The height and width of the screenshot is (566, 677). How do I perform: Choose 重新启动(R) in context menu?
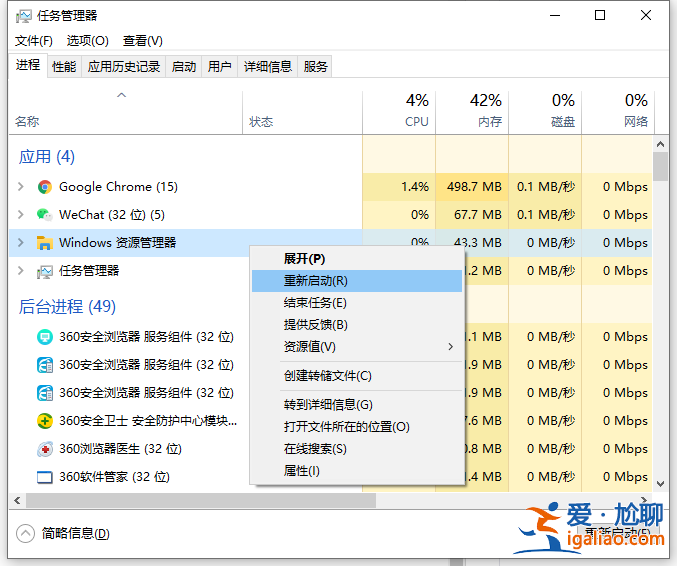[357, 281]
